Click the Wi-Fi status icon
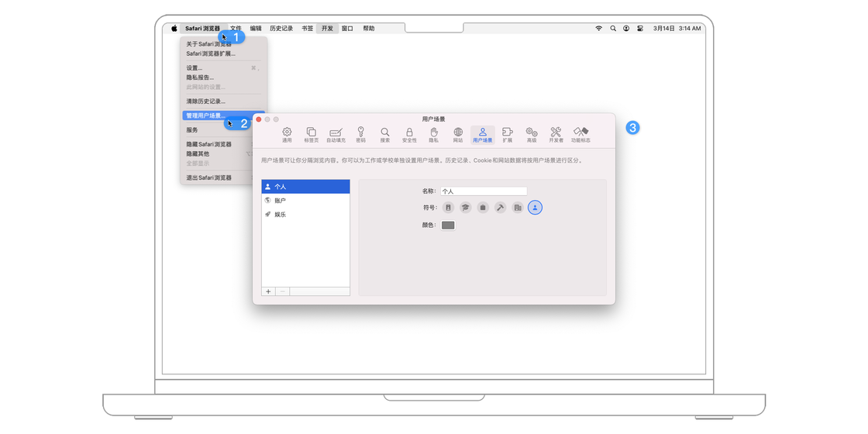Screen dimensions: 868x434 [x=598, y=28]
